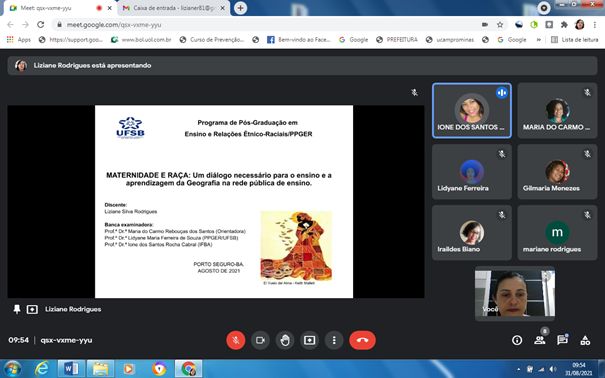Click the taskbar clock 09:54
605x378 pixels.
point(578,369)
